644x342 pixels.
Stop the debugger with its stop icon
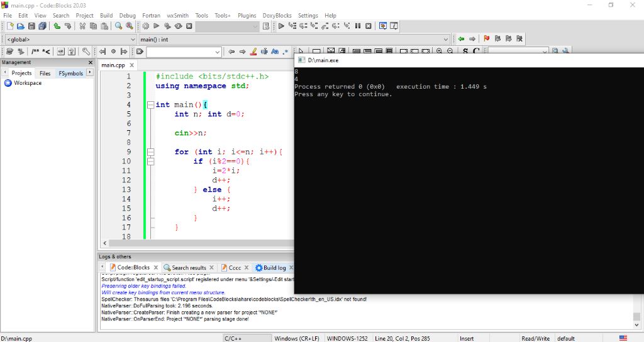click(x=369, y=26)
